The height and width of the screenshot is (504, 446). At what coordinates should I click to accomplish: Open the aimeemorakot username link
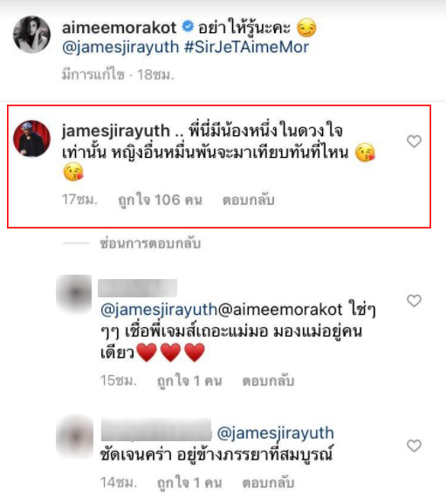click(119, 28)
